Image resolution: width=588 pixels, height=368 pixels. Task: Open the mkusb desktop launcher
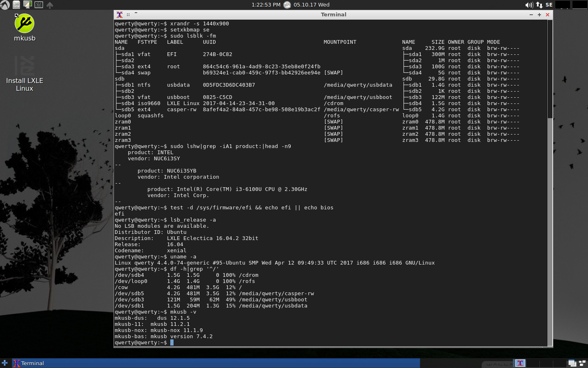24,28
